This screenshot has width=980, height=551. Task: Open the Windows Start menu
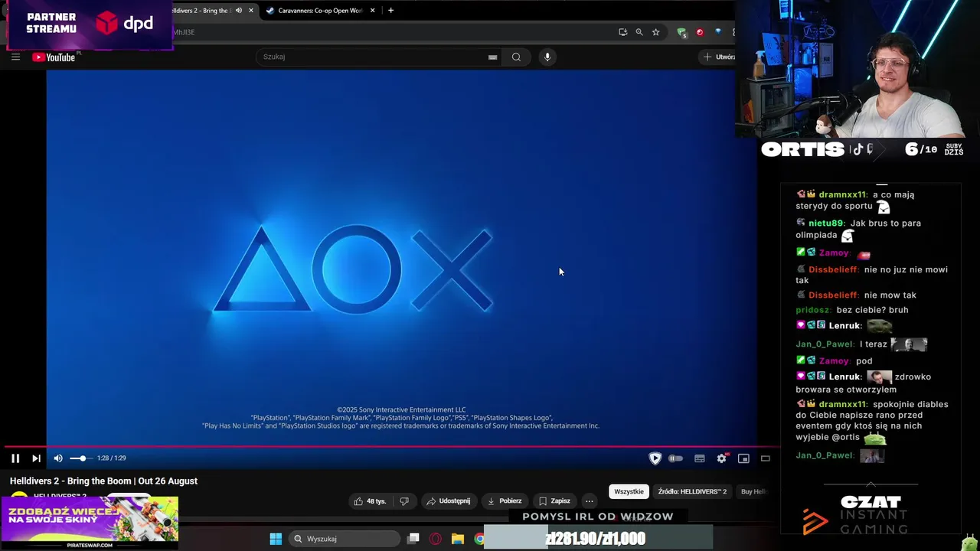click(276, 539)
